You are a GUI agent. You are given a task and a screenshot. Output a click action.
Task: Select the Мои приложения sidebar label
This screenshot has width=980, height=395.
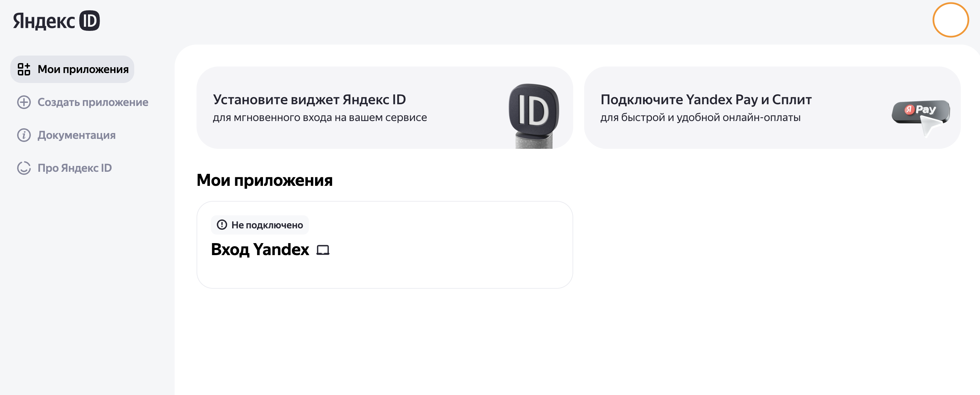[x=83, y=69]
